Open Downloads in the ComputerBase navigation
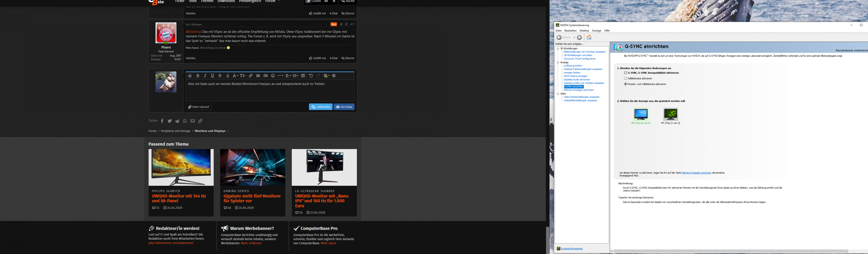This screenshot has width=868, height=254. (x=226, y=1)
